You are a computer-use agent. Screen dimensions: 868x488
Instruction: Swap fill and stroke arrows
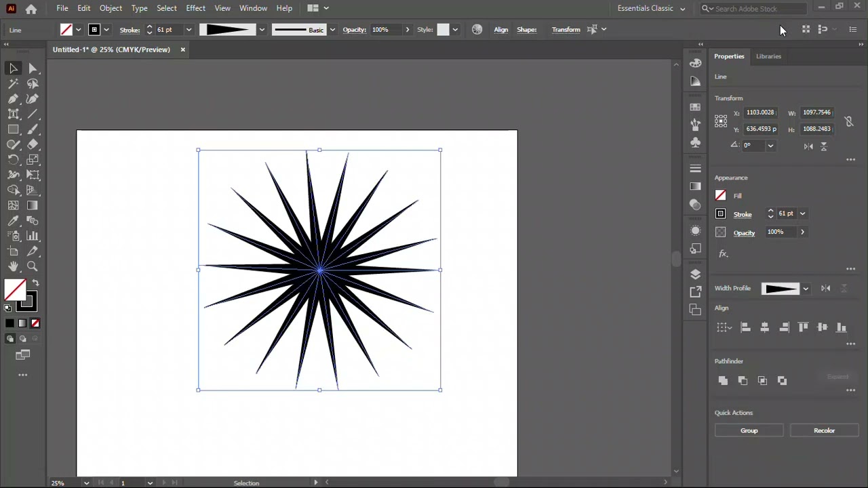click(x=35, y=283)
